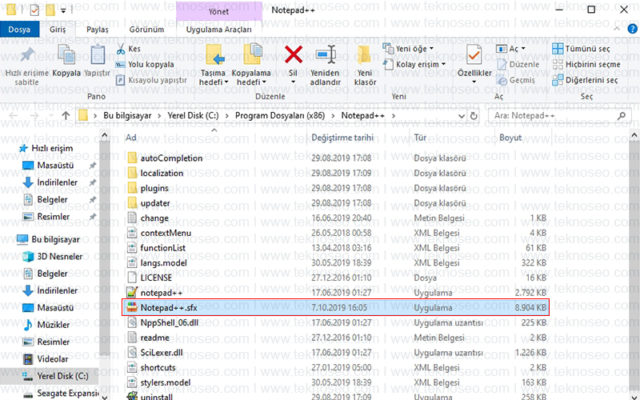Click the blue help question icon
640x400 pixels.
coord(632,29)
